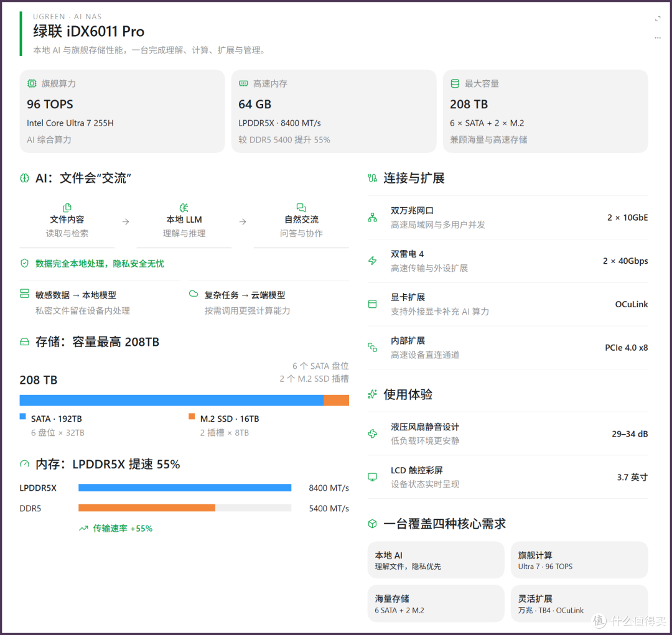Click the 208 TB stat card
This screenshot has height=635, width=672.
[545, 111]
